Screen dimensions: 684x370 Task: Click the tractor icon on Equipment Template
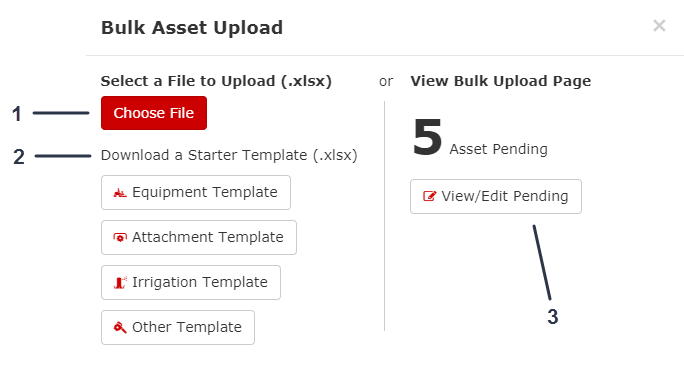pos(120,192)
